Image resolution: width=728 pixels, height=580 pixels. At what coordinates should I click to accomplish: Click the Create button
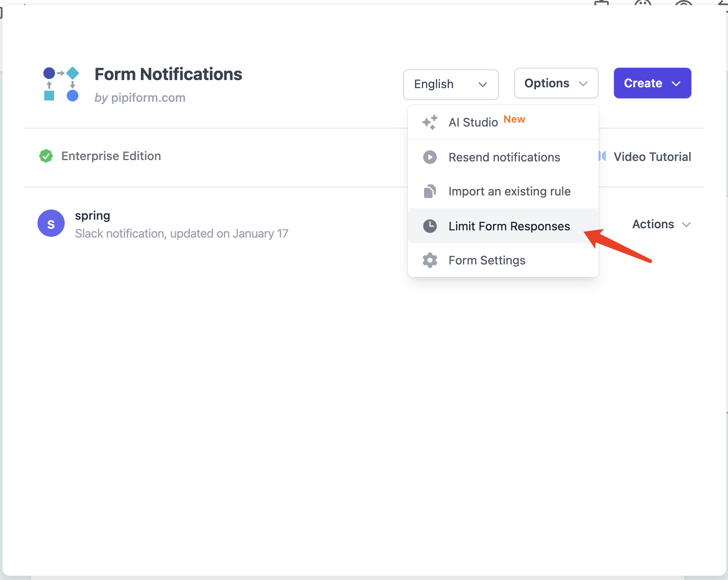[643, 83]
